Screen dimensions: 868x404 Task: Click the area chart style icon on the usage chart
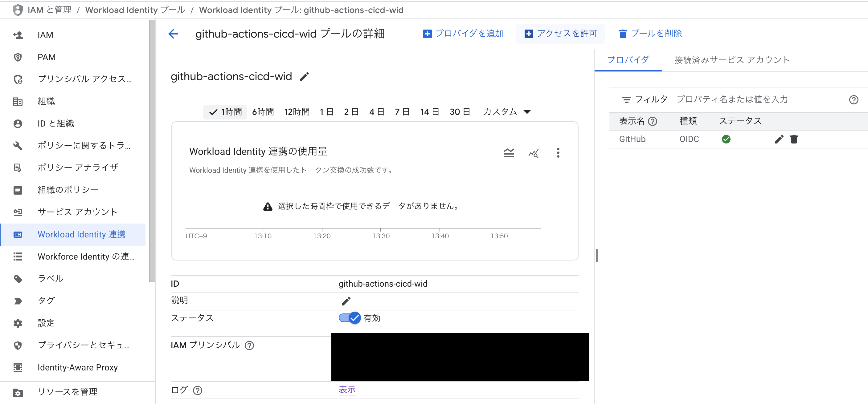[x=509, y=153]
